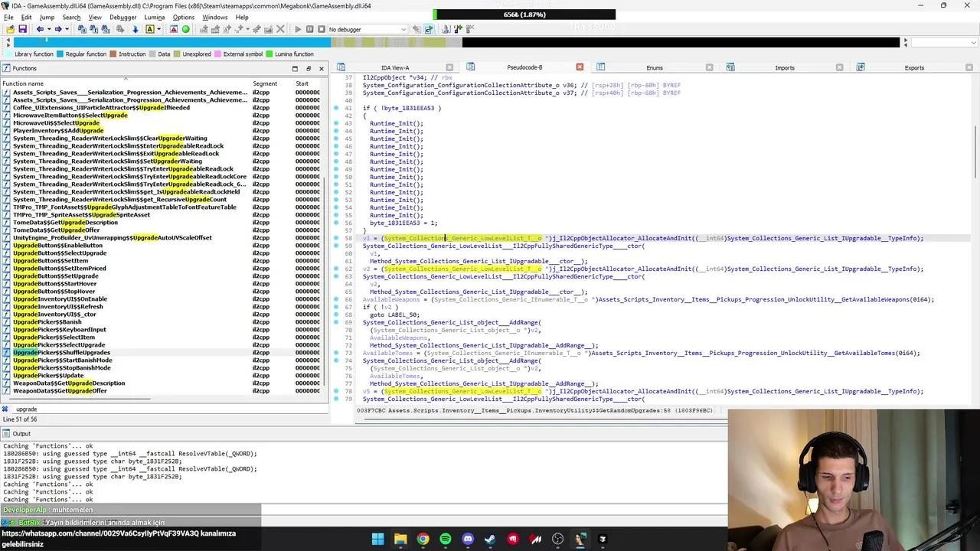
Task: Toggle breakpoint dot on line 41
Action: (336, 108)
